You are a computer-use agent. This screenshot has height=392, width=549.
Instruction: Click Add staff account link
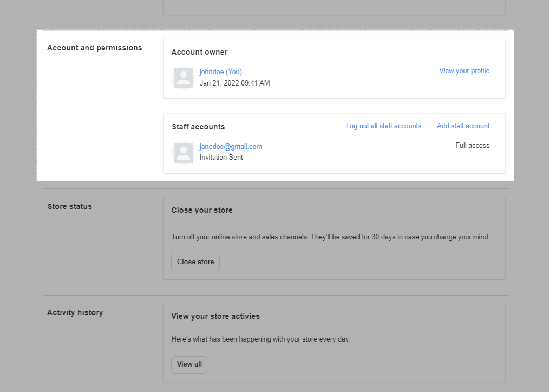pos(463,126)
